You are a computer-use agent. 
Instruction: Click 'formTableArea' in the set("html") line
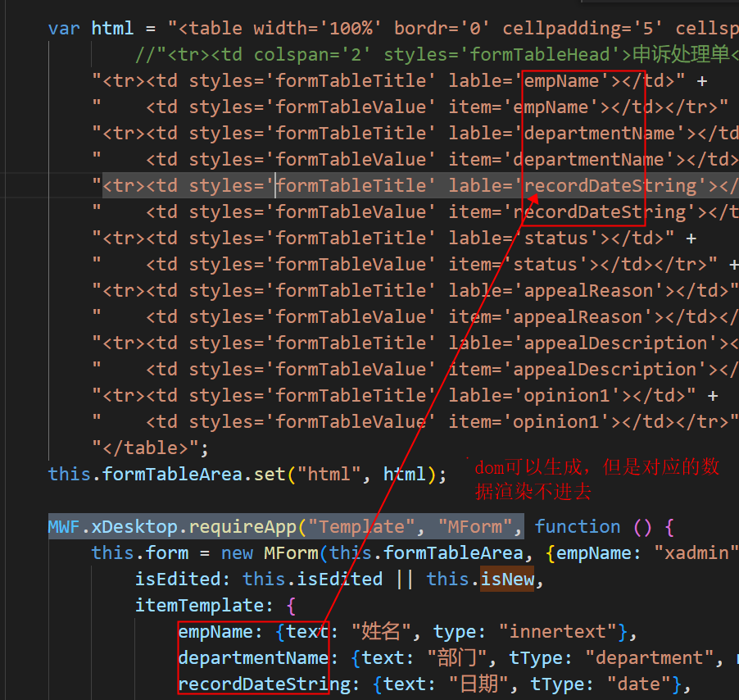[x=171, y=475]
